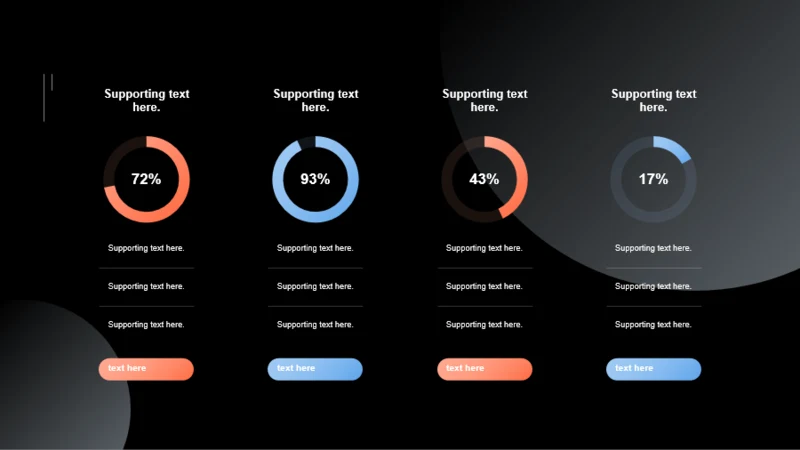Click the first supporting text under the 72% chart
The image size is (800, 450).
pos(146,248)
